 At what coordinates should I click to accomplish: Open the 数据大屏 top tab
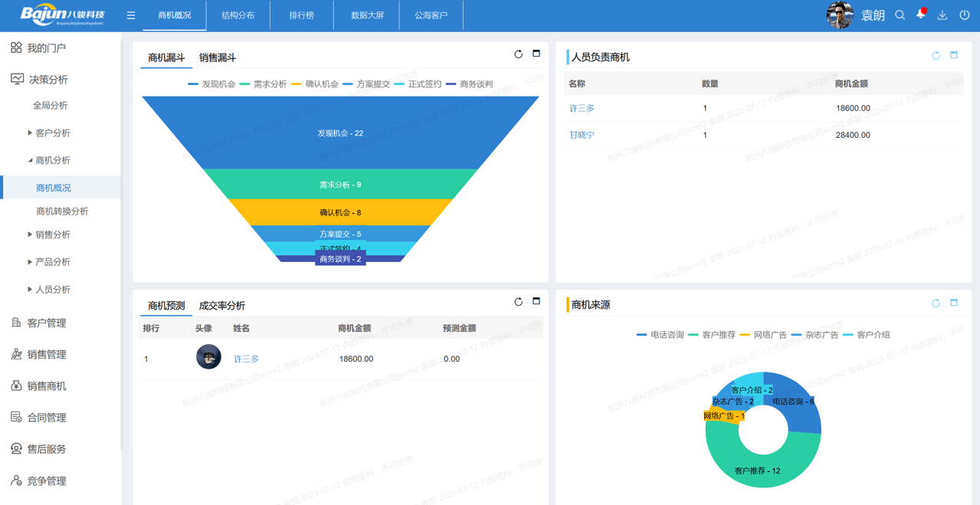pos(367,15)
